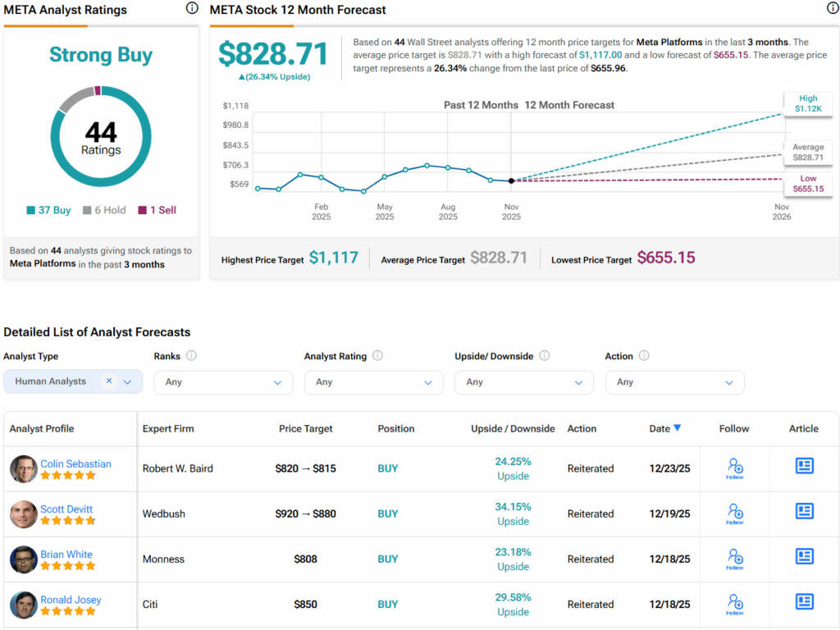This screenshot has width=840, height=630.
Task: Expand the Analyst Rating dropdown
Action: tap(373, 382)
